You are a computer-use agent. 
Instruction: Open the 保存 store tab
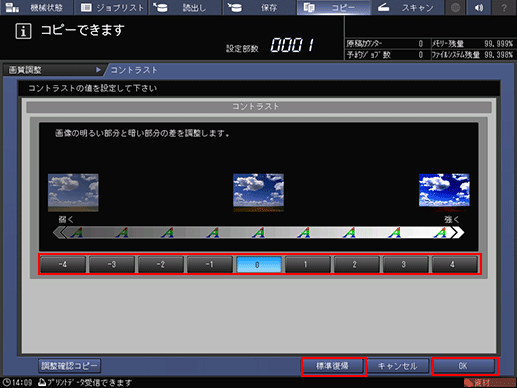259,7
